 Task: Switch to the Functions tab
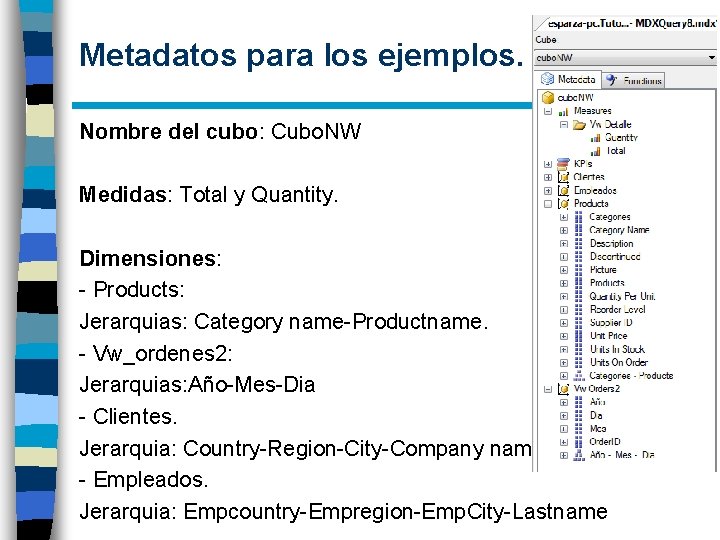[x=634, y=81]
